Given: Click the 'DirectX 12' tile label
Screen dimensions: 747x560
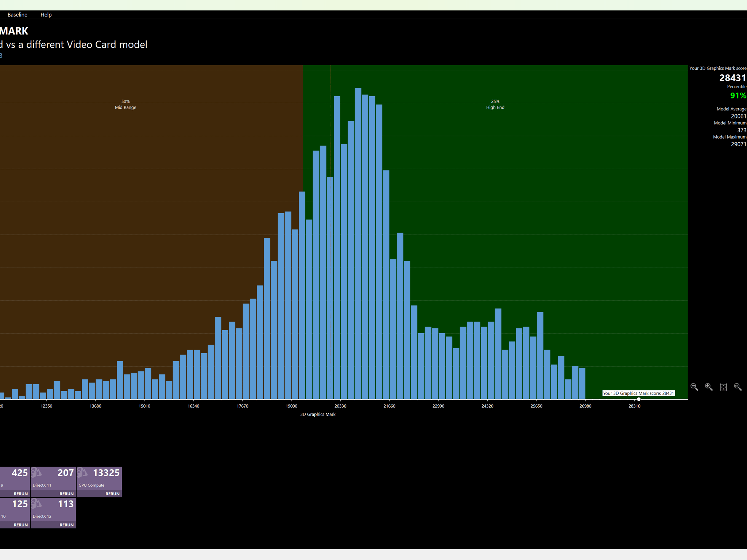Looking at the screenshot, I should 42,516.
